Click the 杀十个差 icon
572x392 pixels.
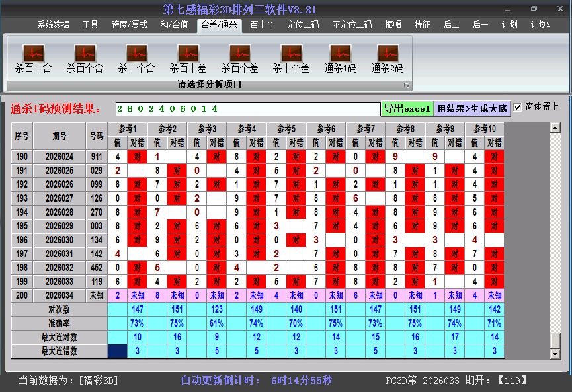point(291,54)
